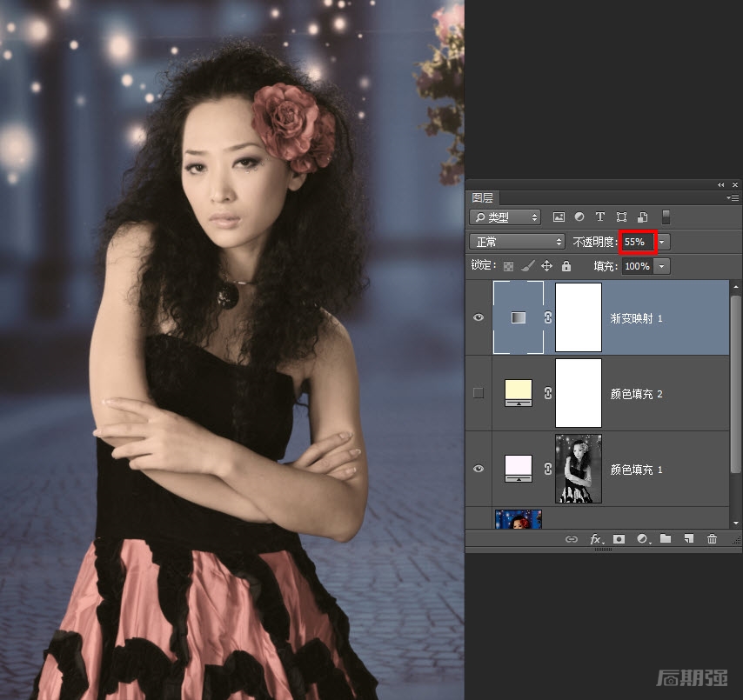Click the shape layer filter icon

click(x=621, y=217)
